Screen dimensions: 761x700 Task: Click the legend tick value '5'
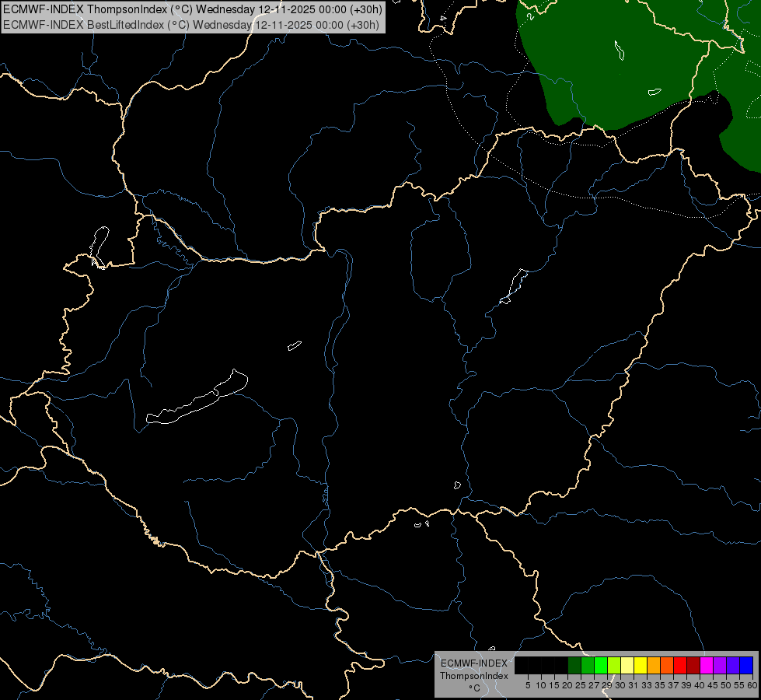[x=528, y=685]
